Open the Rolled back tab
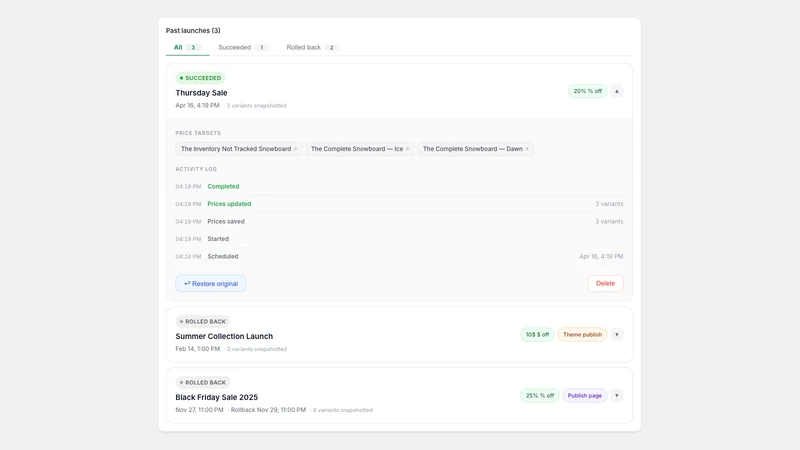This screenshot has width=800, height=450. pos(312,47)
